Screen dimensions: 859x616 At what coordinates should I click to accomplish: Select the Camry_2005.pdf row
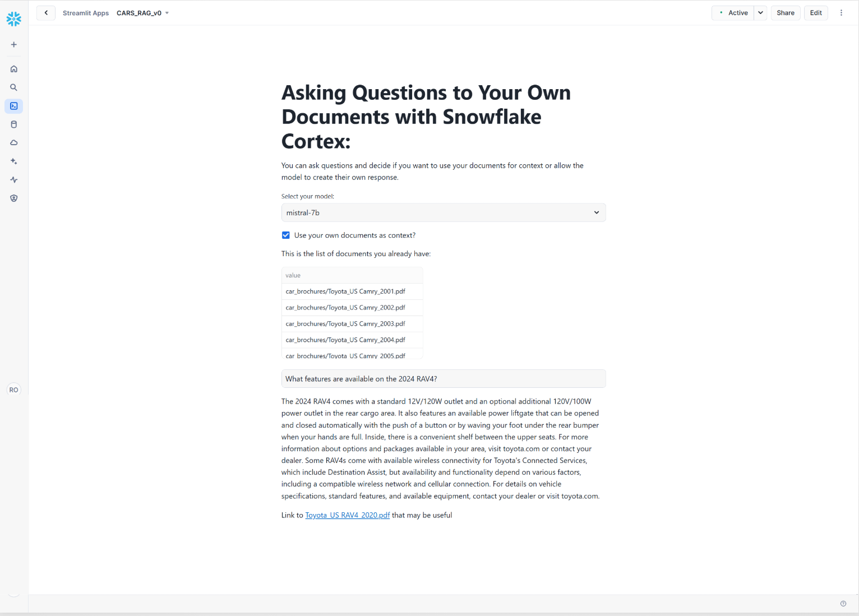352,354
